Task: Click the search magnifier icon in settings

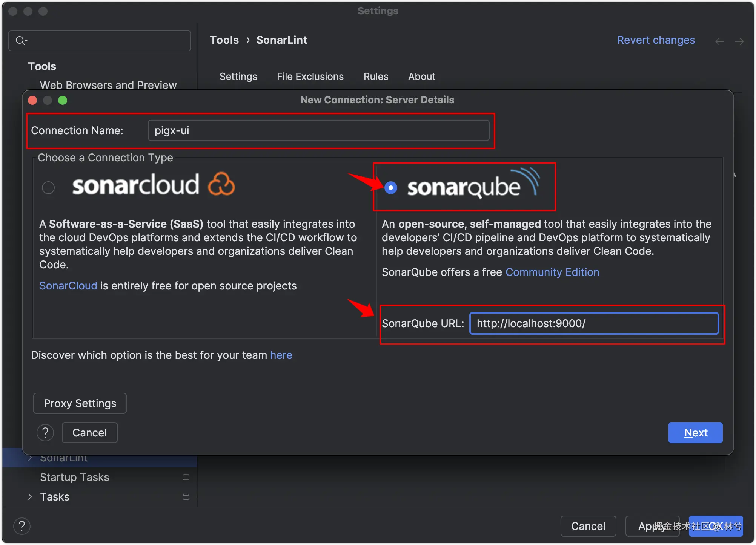Action: (x=21, y=40)
